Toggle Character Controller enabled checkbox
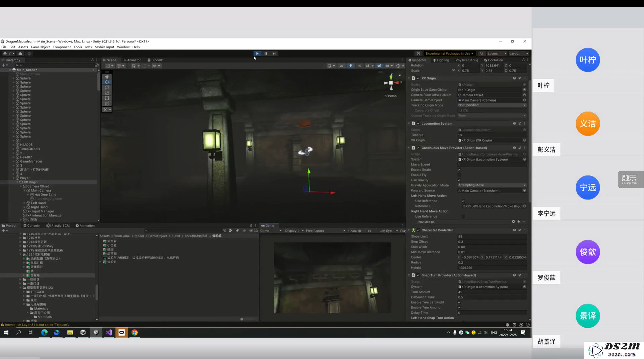This screenshot has height=359, width=644. click(x=418, y=230)
